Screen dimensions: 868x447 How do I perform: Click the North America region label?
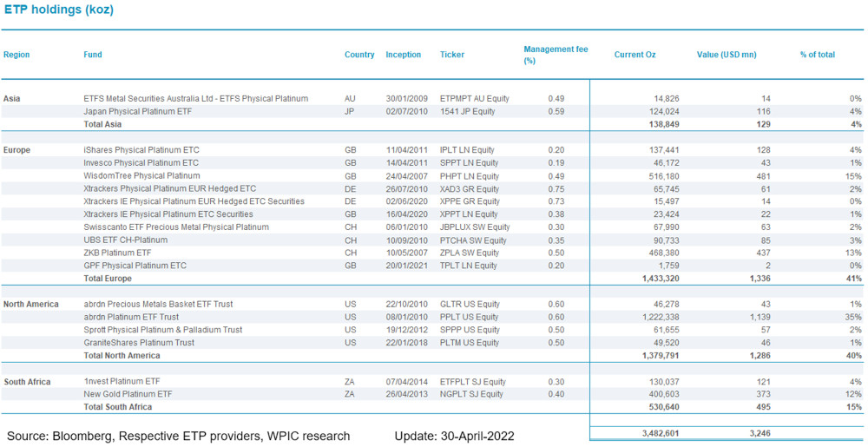pyautogui.click(x=31, y=305)
